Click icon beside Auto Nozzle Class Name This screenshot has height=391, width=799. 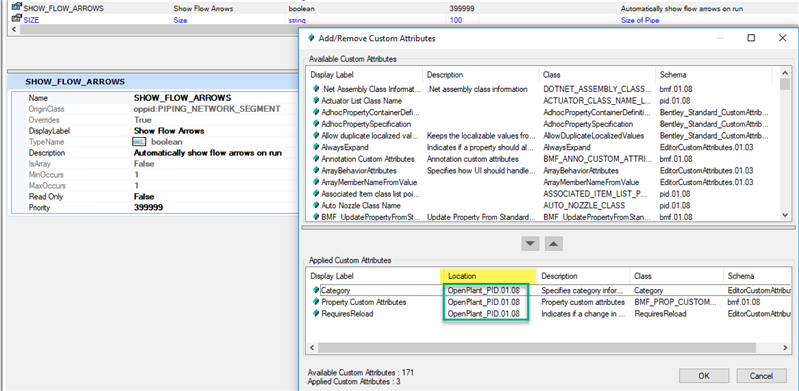315,205
